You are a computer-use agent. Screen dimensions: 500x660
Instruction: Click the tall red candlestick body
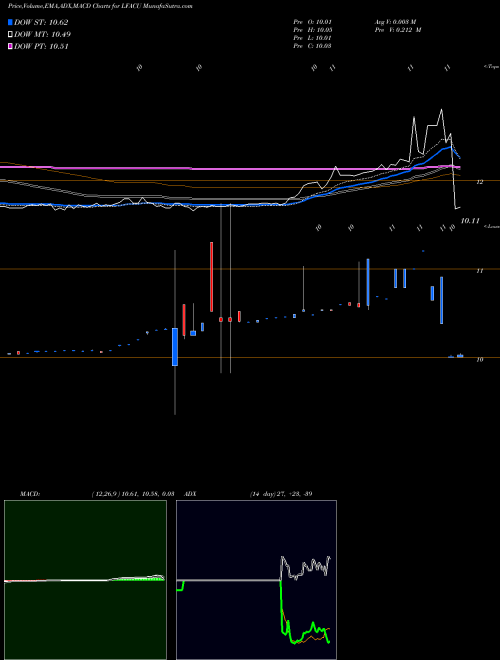[x=211, y=277]
